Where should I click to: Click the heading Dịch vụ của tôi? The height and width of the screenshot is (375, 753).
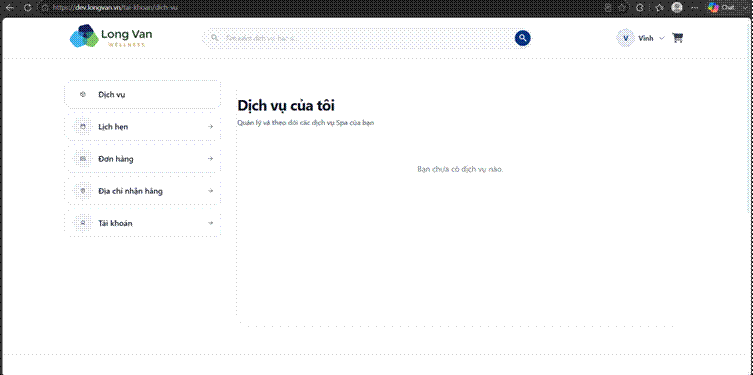coord(286,106)
